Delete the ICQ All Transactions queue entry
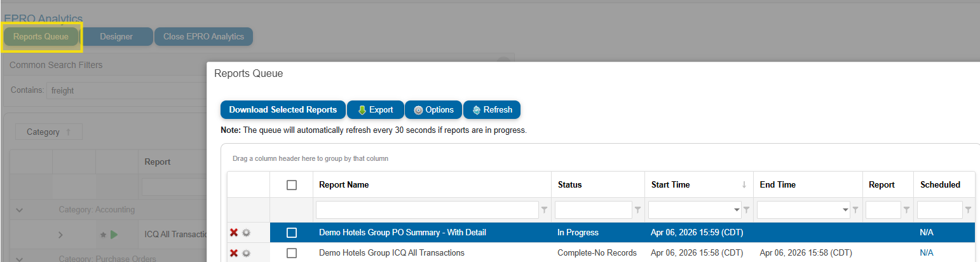 coord(233,253)
